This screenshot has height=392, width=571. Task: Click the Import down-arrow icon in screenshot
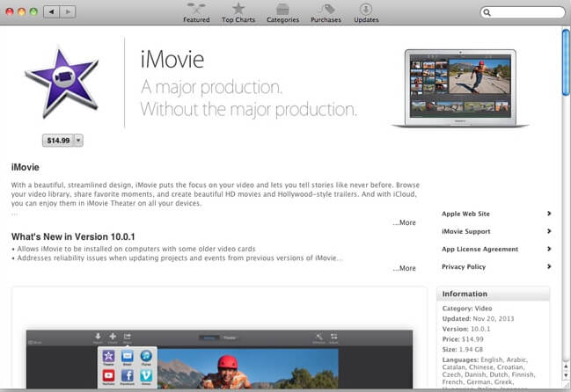[98, 337]
